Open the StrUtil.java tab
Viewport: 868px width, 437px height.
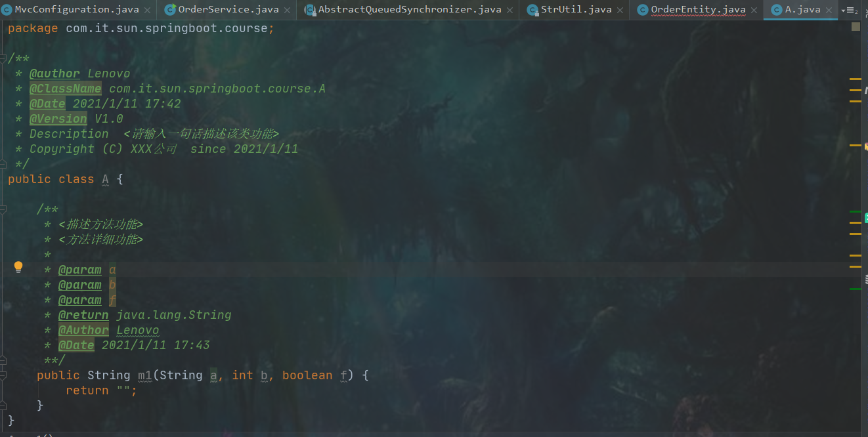(x=576, y=10)
